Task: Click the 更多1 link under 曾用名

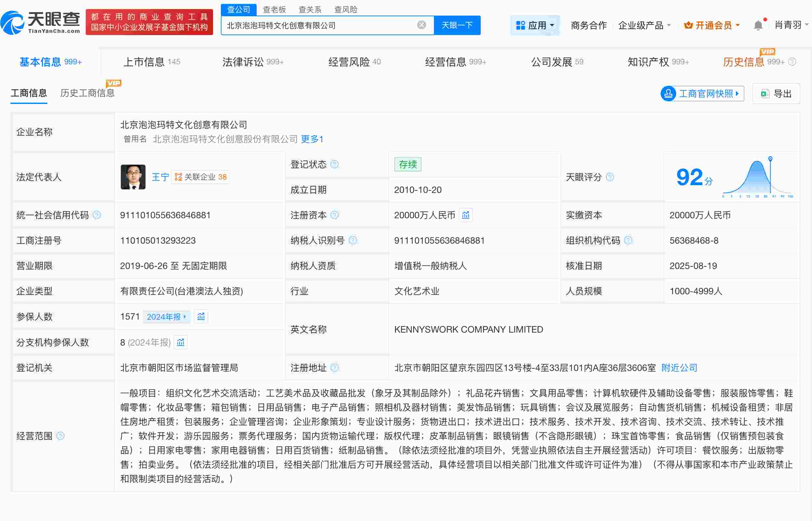Action: 311,139
